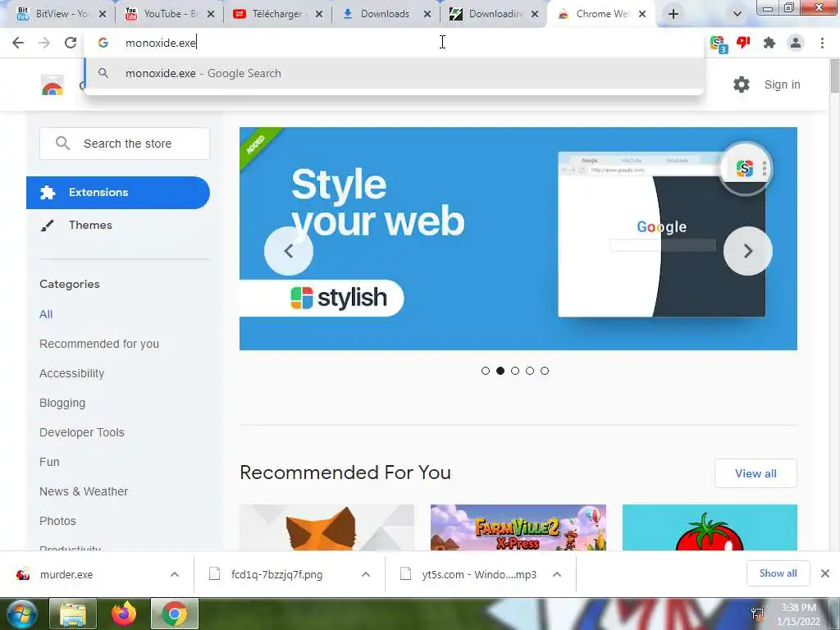Select the All category
Viewport: 840px width, 630px height.
[46, 314]
